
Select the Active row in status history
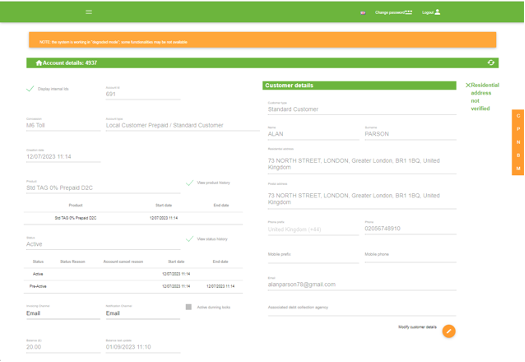pyautogui.click(x=133, y=274)
